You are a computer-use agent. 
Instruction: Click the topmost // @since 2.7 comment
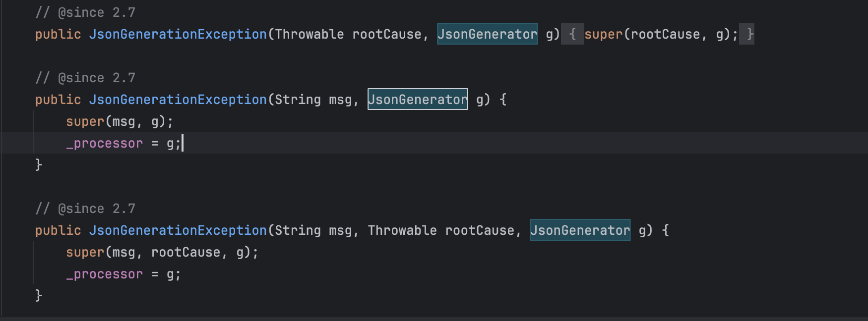85,12
